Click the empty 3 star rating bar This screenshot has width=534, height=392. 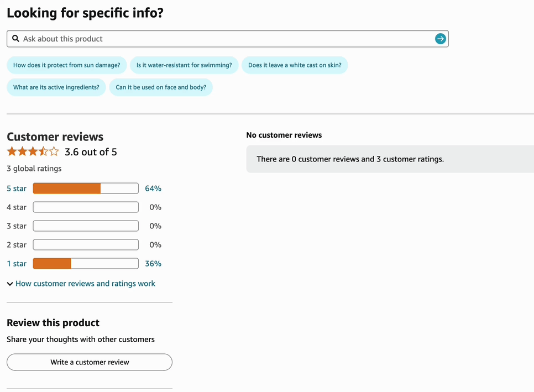pos(86,226)
